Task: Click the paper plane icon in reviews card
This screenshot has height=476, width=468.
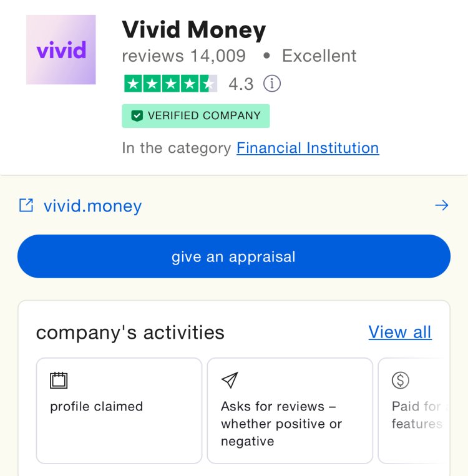Action: [230, 380]
